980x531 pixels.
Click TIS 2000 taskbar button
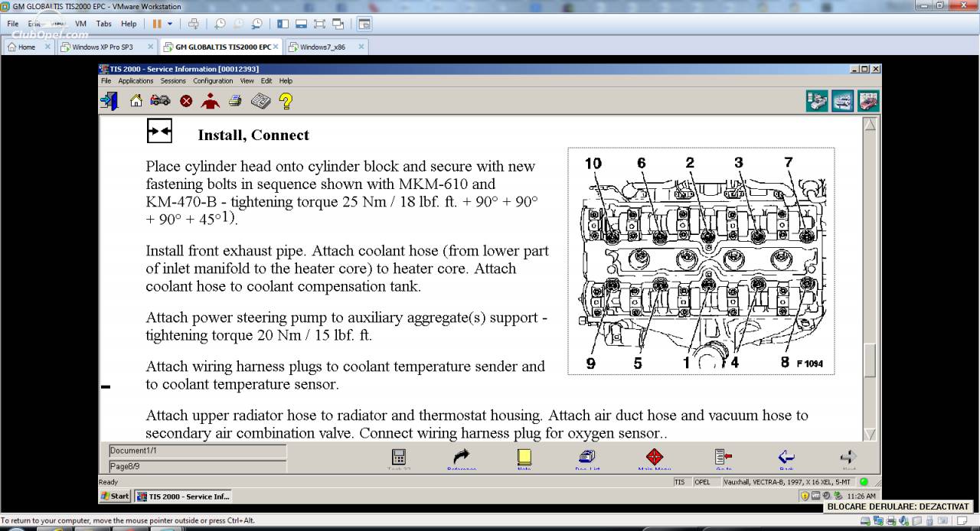183,496
